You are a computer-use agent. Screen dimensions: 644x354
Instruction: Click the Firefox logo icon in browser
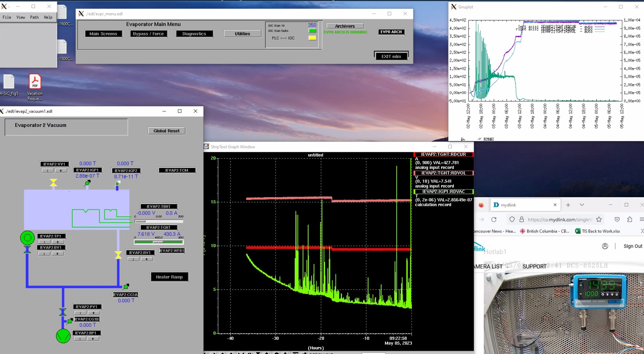tap(481, 205)
